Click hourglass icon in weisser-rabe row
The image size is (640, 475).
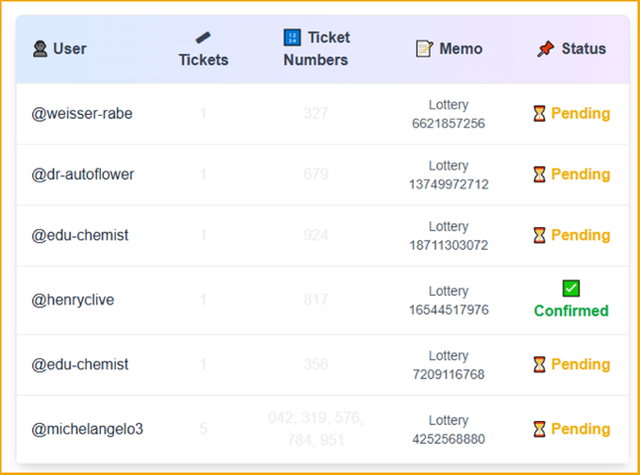(x=539, y=113)
